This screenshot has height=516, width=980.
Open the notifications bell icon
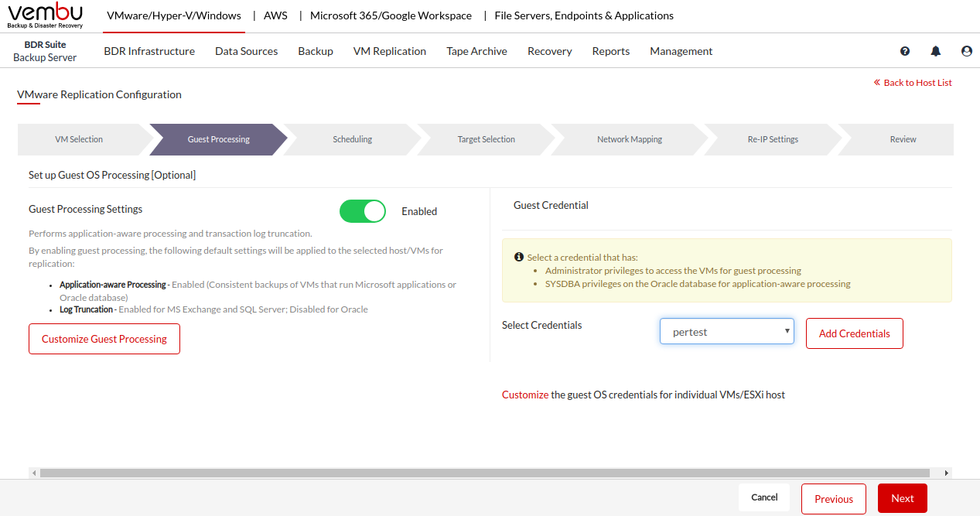(936, 51)
